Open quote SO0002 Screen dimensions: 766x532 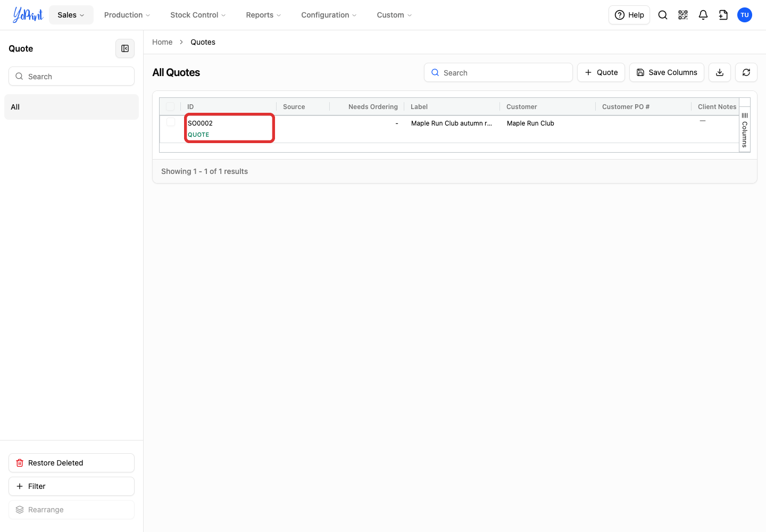click(x=200, y=123)
